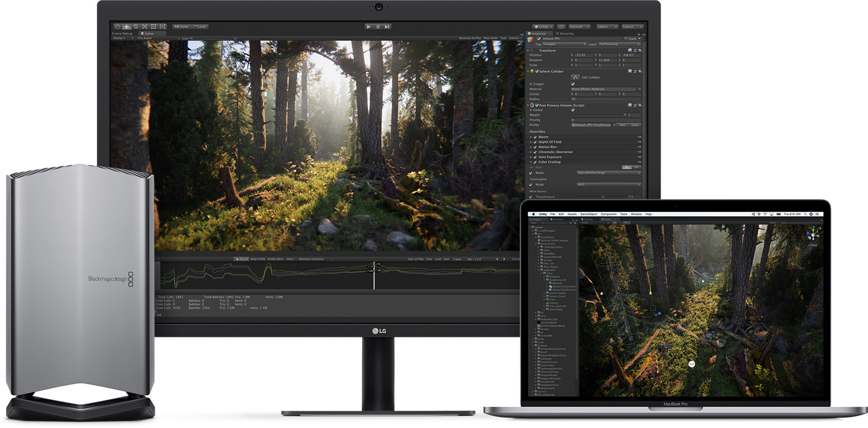Screen dimensions: 868x428
Task: Click the Edit Collider button icon
Action: 575,77
